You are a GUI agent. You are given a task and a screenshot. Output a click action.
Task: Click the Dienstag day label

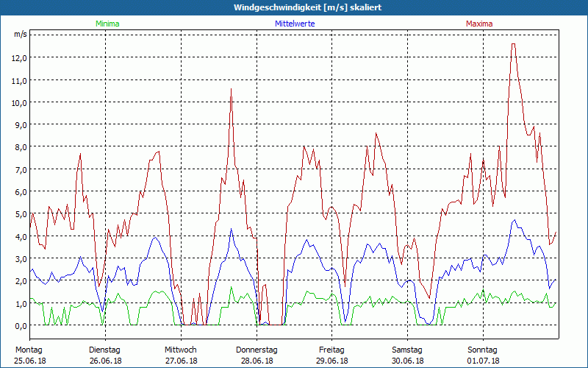coord(104,350)
